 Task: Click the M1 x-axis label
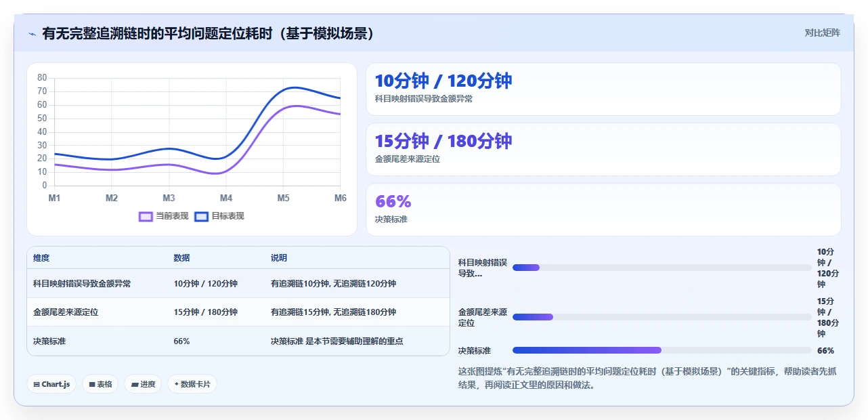pyautogui.click(x=54, y=198)
